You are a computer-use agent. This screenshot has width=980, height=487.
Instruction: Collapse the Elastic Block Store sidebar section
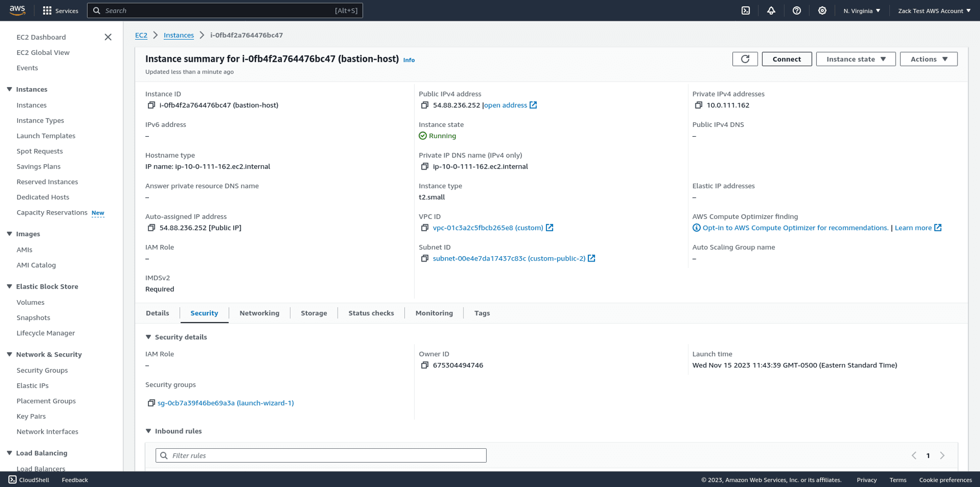coord(8,286)
